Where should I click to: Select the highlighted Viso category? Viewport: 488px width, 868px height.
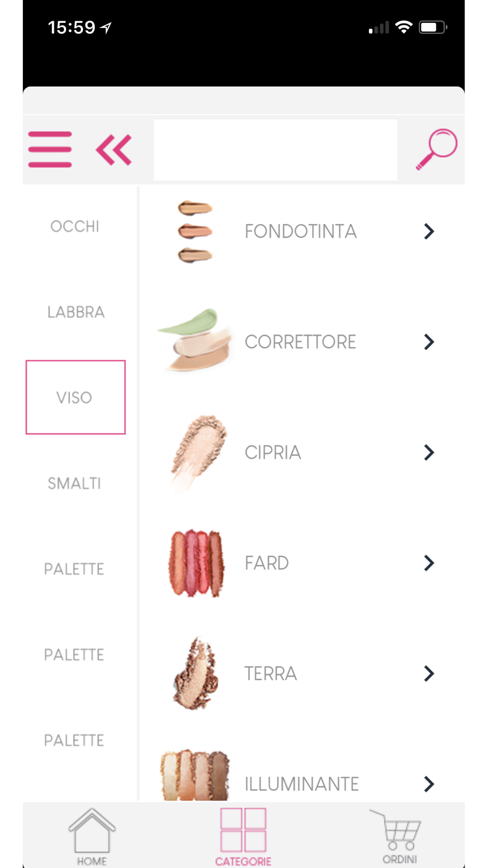click(x=75, y=397)
